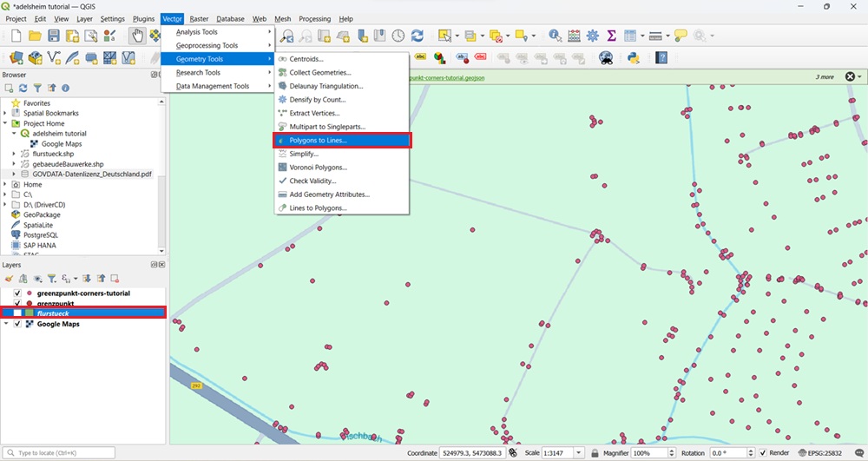Collapse the Project Home tree node
868x461 pixels.
tap(6, 123)
